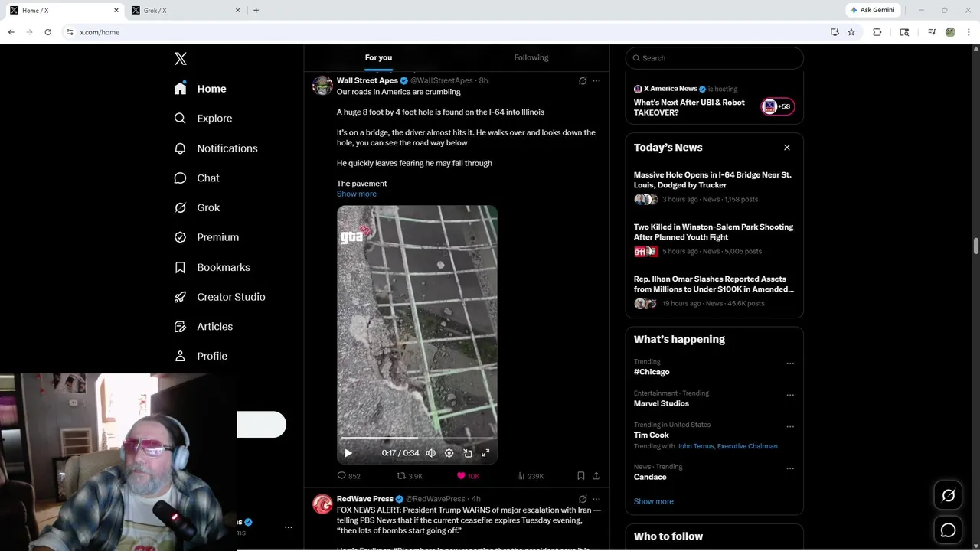Open Chrome profile avatar
980x551 pixels.
950,32
